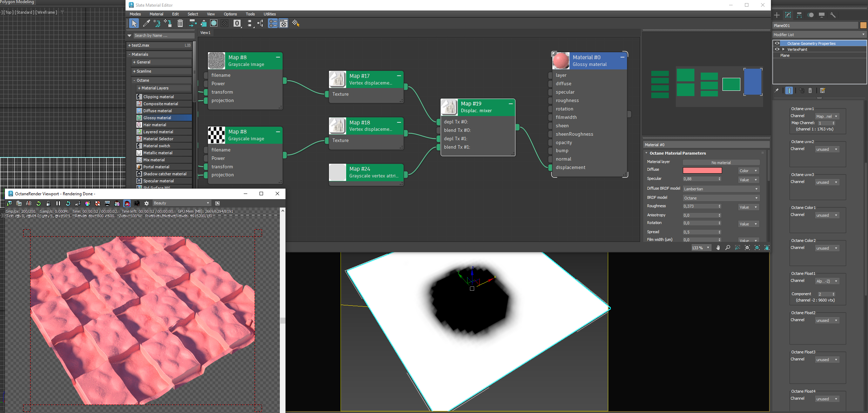Click the No material layer button

click(721, 163)
